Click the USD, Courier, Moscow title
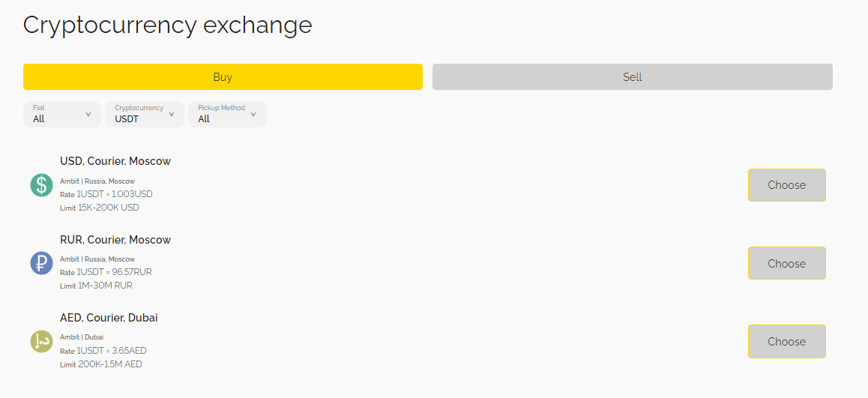The width and height of the screenshot is (868, 398). coord(115,161)
